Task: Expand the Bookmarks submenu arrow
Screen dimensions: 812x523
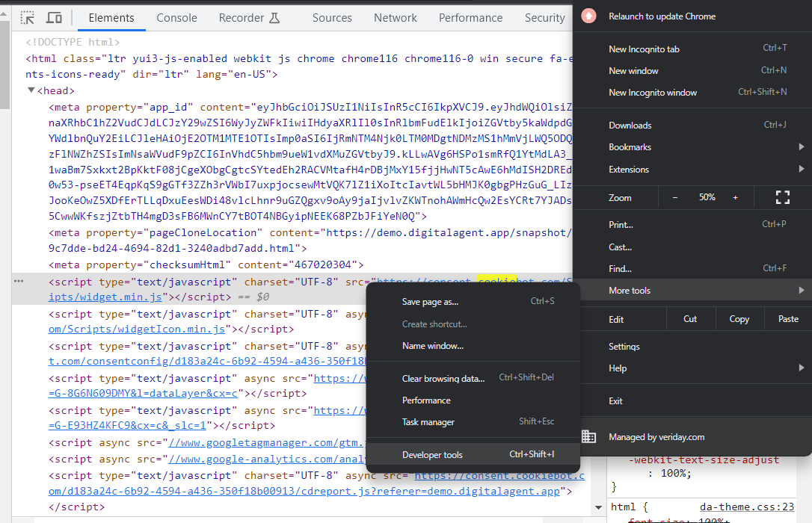Action: coord(801,147)
